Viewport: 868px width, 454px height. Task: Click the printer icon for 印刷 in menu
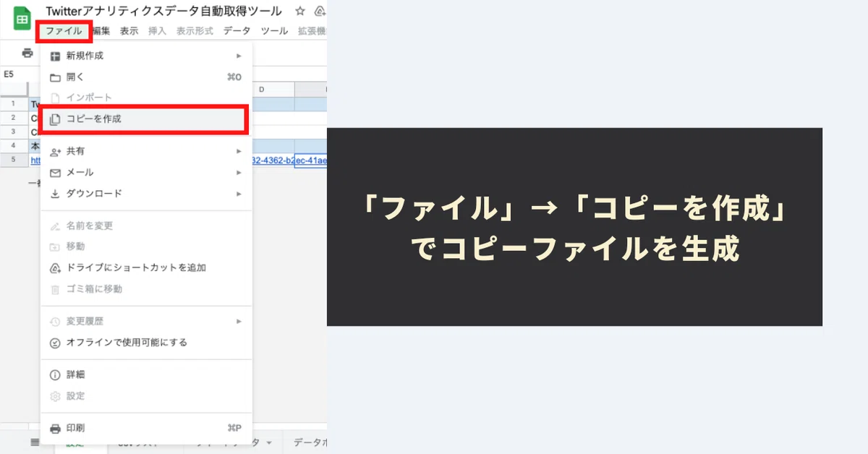55,428
